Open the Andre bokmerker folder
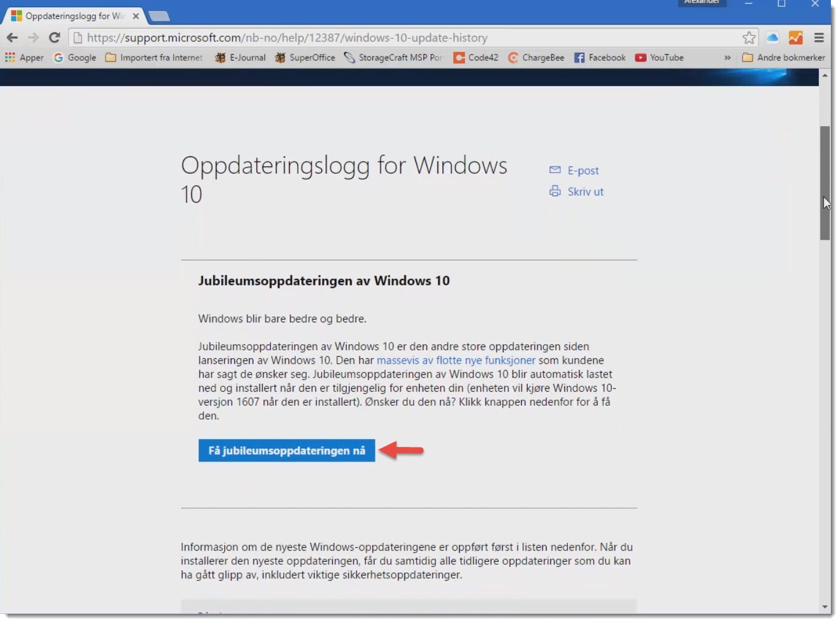This screenshot has height=623, width=840. (x=784, y=58)
